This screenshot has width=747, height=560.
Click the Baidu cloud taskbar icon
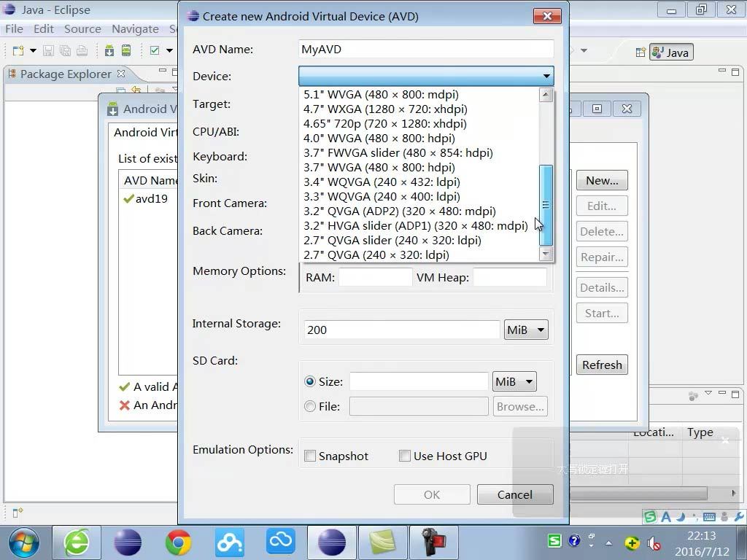pos(230,542)
